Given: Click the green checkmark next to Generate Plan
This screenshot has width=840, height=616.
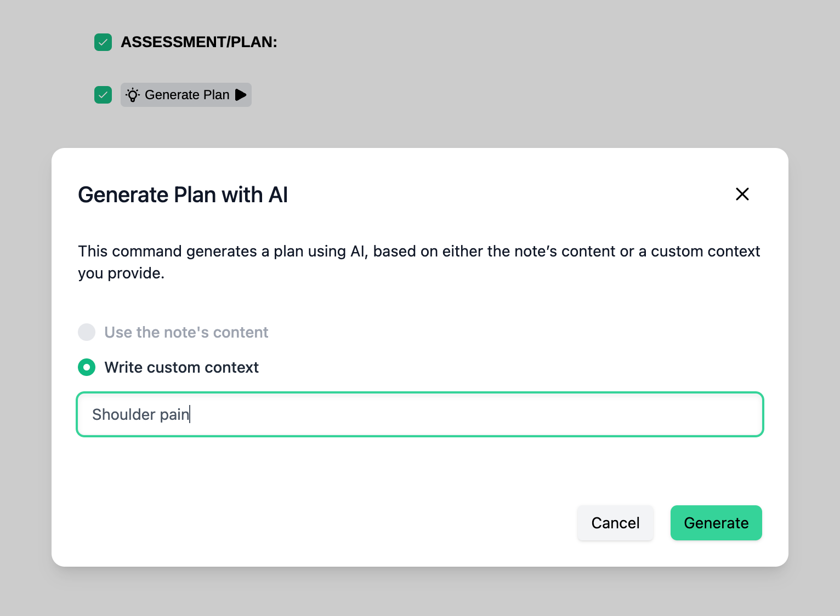Looking at the screenshot, I should tap(103, 95).
